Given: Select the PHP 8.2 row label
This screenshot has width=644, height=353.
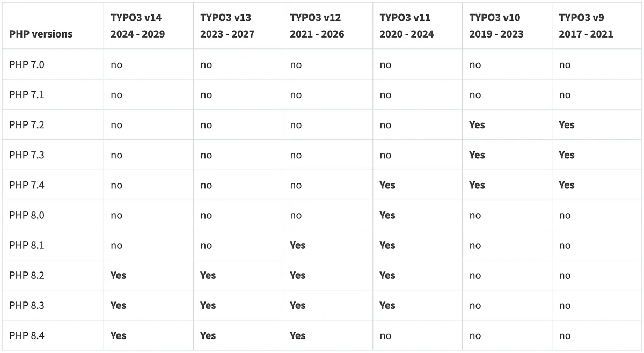Looking at the screenshot, I should coord(27,275).
